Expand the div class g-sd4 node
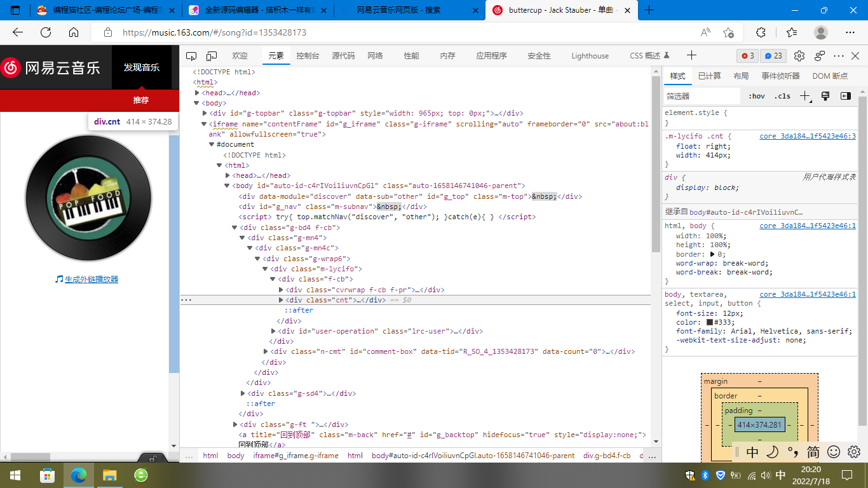Viewport: 868px width, 488px height. coord(243,393)
